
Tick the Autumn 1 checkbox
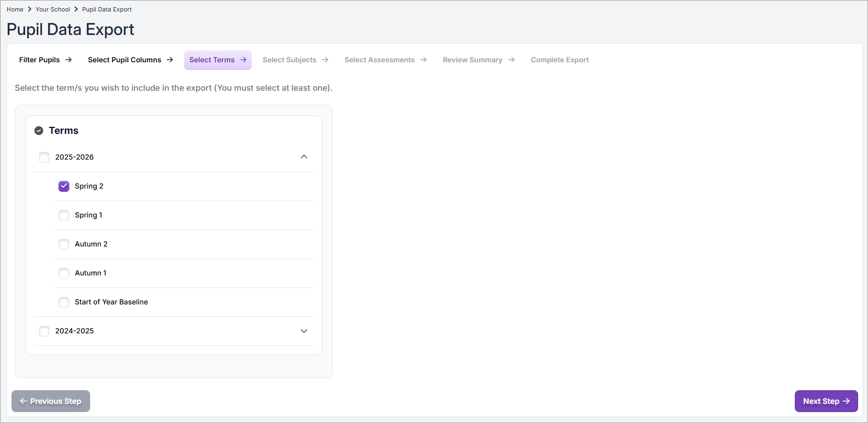(64, 273)
